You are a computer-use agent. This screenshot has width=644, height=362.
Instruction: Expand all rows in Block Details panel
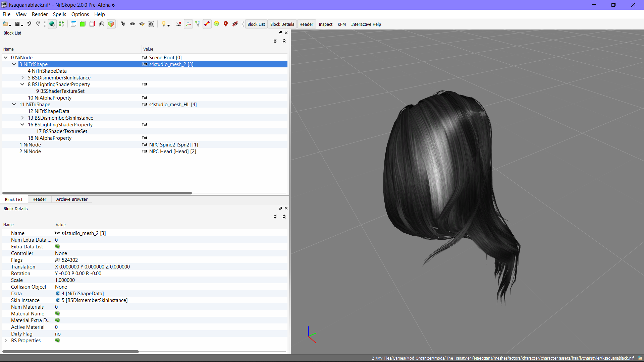(x=275, y=217)
